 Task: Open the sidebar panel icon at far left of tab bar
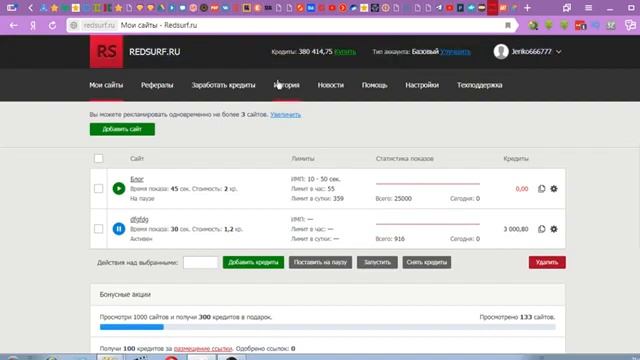(x=12, y=8)
